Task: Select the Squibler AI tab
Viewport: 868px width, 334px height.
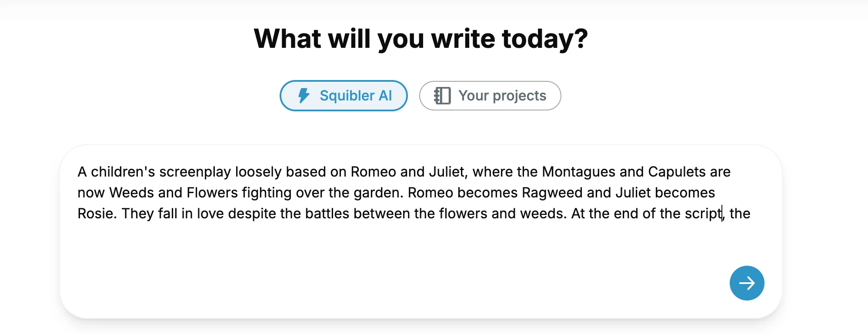Action: tap(344, 96)
